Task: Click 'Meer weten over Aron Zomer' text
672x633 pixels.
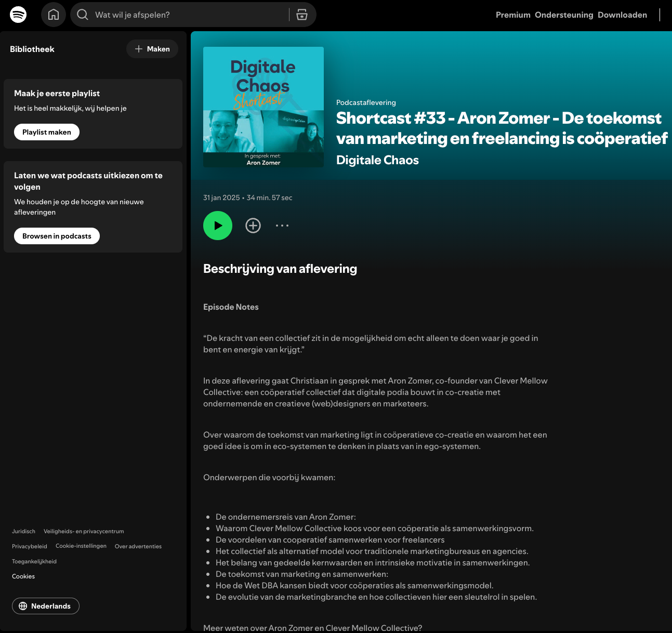Action: pos(312,628)
